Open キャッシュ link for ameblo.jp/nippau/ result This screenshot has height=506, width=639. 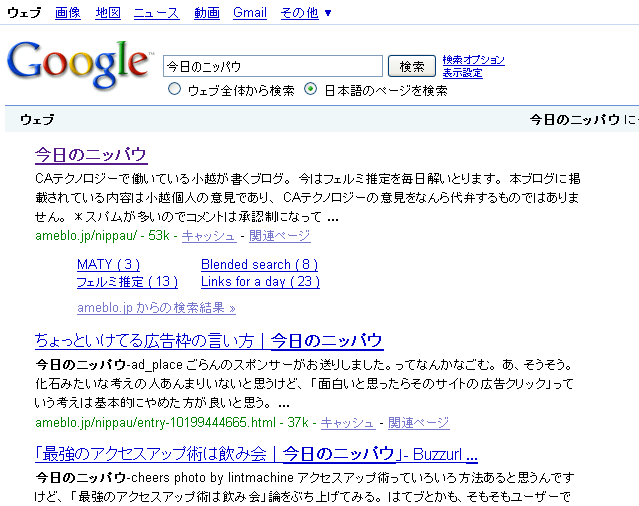pos(209,235)
